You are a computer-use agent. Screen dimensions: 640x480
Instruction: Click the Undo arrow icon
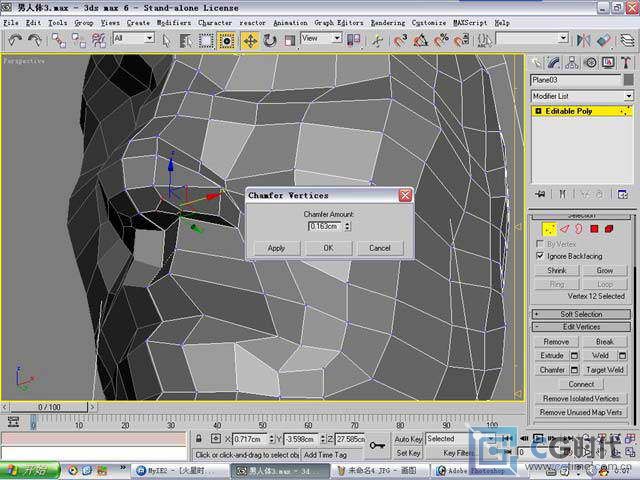(15, 40)
